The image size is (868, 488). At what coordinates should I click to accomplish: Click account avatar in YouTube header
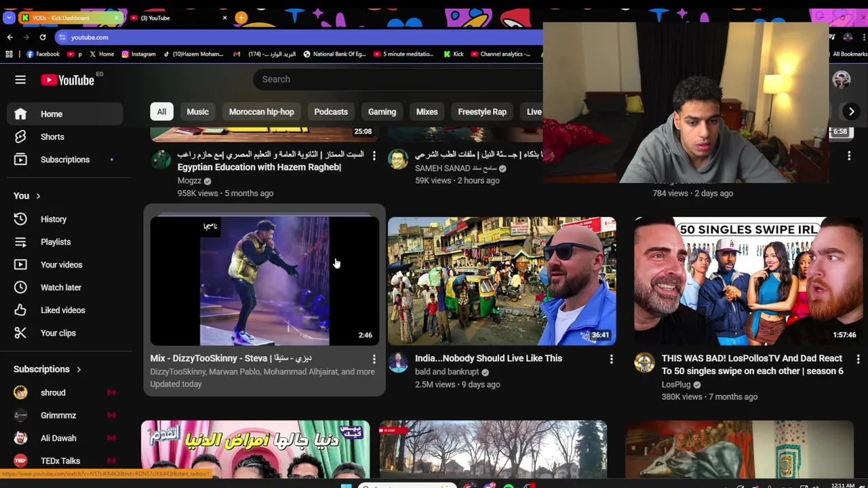(x=842, y=80)
